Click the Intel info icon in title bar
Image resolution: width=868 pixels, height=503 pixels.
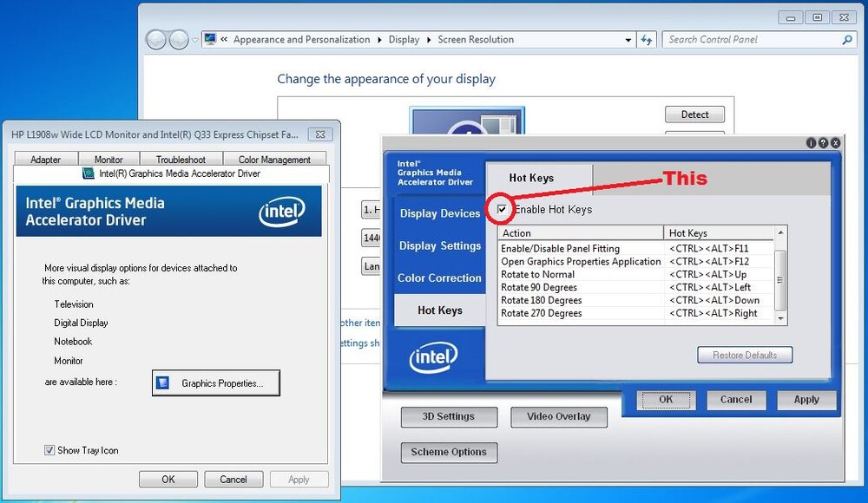[811, 143]
